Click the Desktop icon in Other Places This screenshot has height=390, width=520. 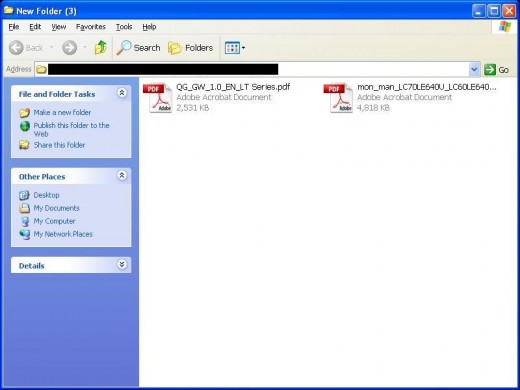(x=24, y=195)
